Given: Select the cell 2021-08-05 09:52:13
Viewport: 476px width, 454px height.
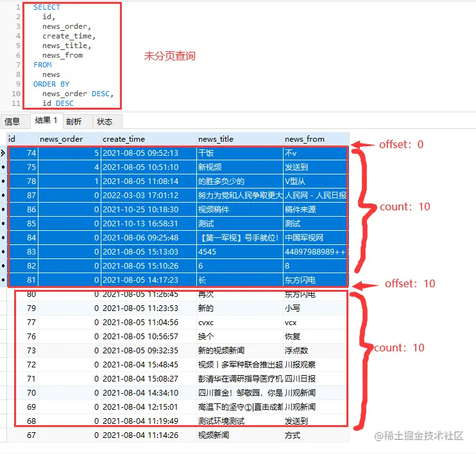Looking at the screenshot, I should [x=148, y=153].
